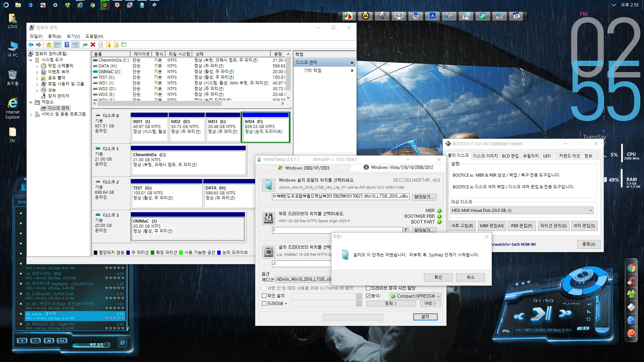
Task: Click 파티션 관리(G) button in BOOTICE
Action: pos(553,226)
